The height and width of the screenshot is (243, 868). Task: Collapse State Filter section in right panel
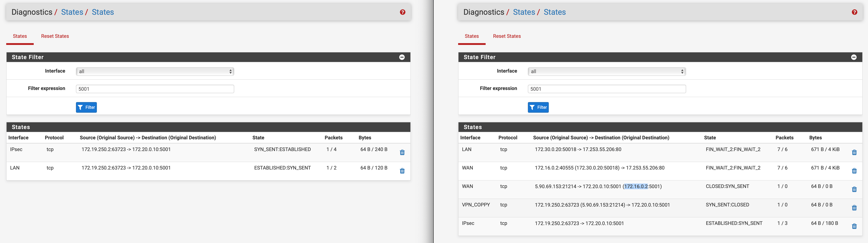[x=853, y=57]
